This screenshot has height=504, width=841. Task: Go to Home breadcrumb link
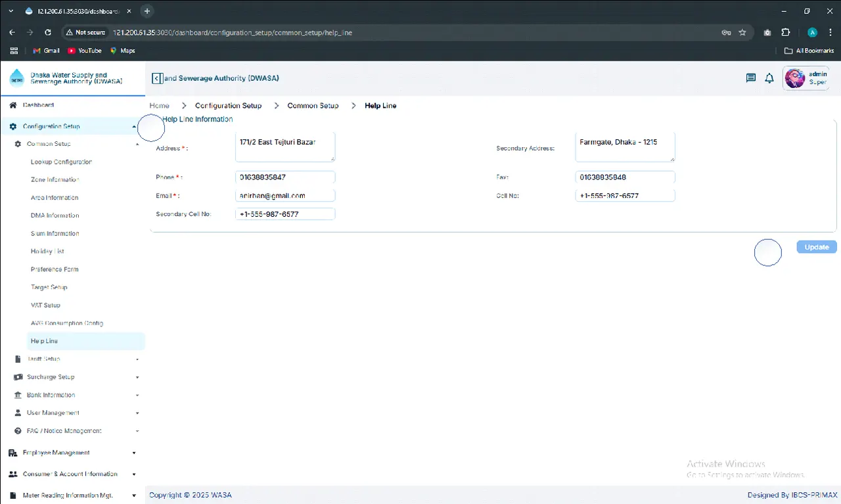[x=159, y=105]
